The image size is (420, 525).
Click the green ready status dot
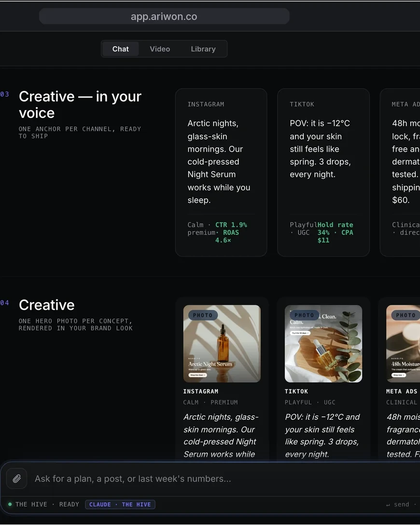tap(10, 504)
